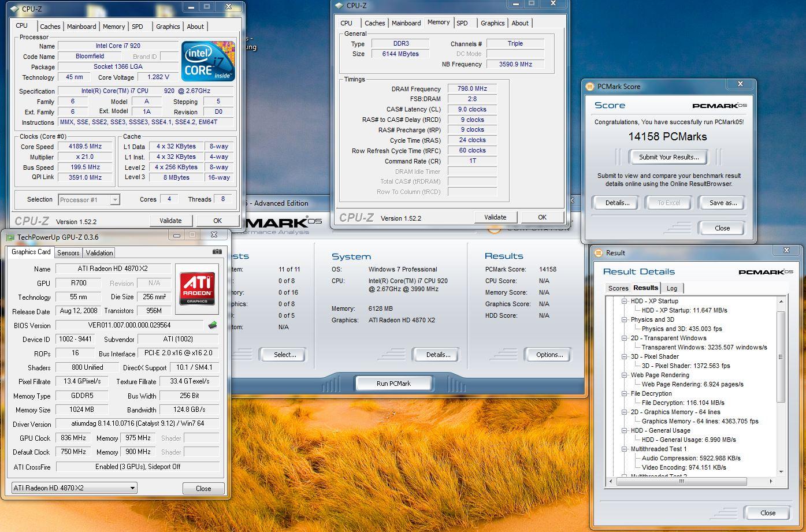
Task: Collapse the HDD - General Usage node
Action: (x=625, y=430)
